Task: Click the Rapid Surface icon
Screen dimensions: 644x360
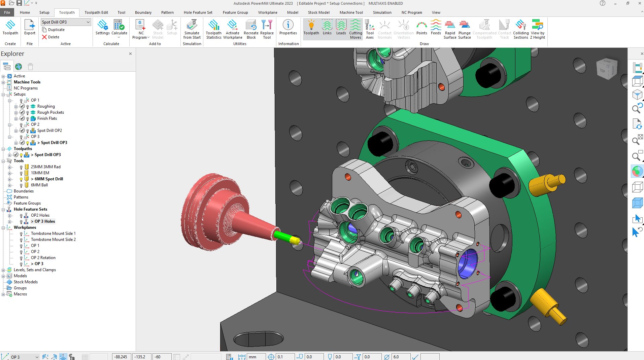Action: 450,29
